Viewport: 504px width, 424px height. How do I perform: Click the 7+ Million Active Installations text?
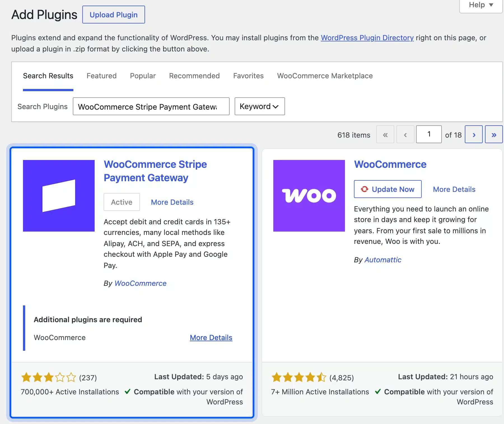click(x=320, y=392)
